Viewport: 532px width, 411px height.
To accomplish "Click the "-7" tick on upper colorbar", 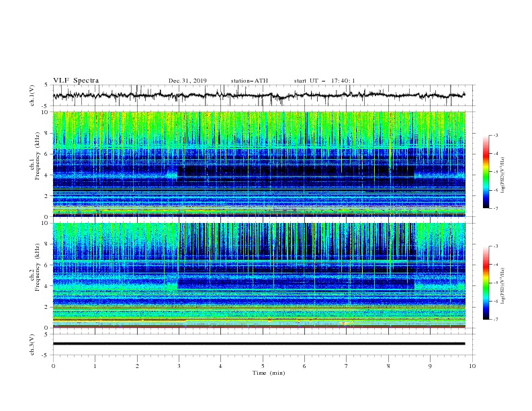I will [x=495, y=208].
